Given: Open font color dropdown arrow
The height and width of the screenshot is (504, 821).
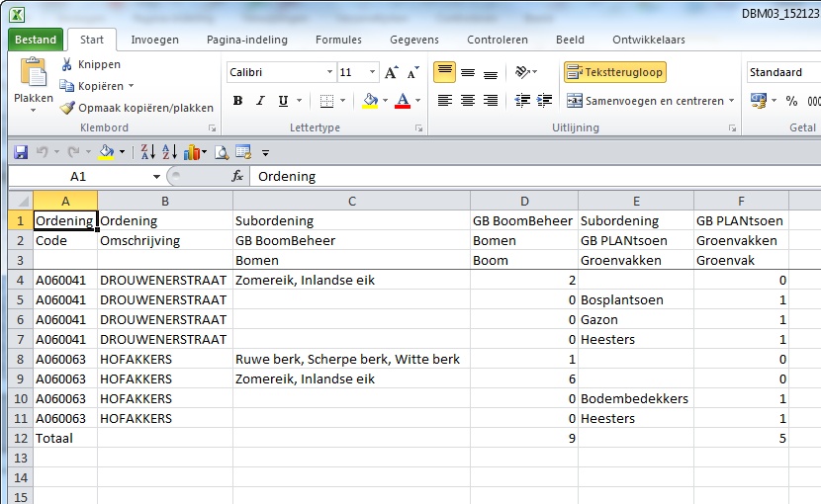Looking at the screenshot, I should coord(417,101).
